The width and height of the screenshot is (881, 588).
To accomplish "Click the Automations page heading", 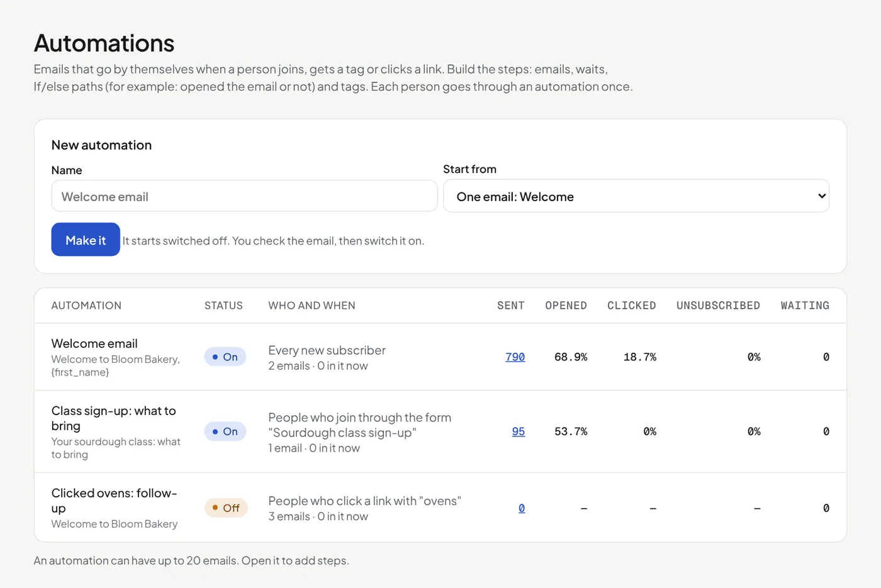I will click(104, 43).
